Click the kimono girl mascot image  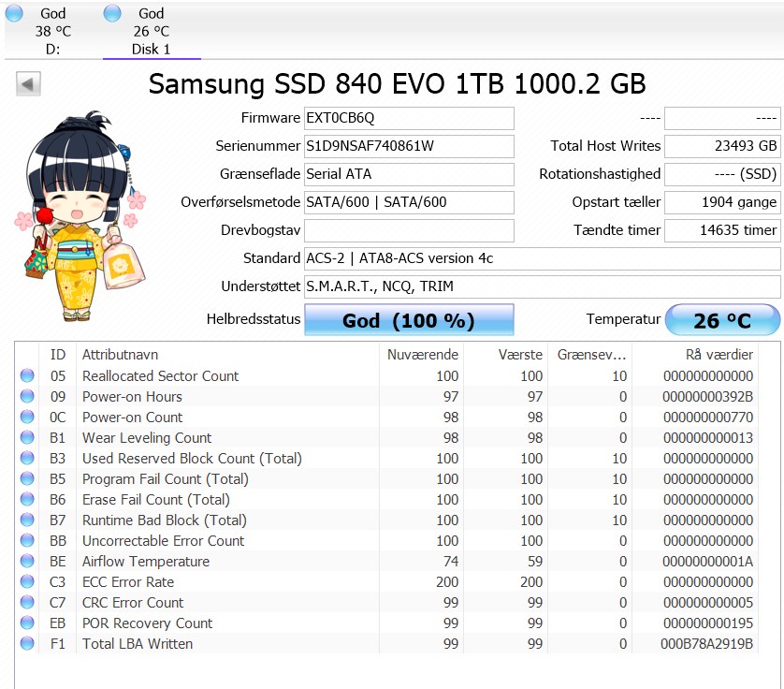click(80, 215)
